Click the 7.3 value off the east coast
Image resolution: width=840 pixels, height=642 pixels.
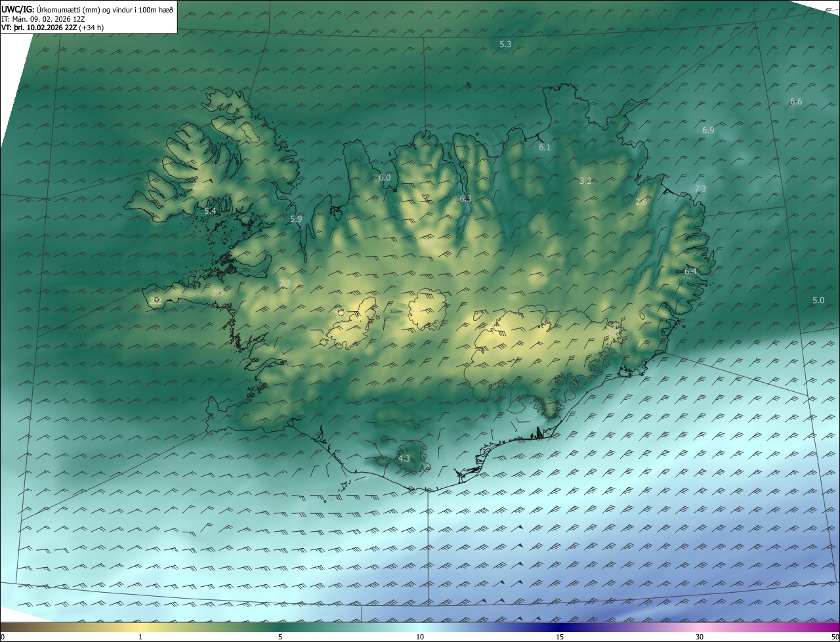tap(700, 188)
